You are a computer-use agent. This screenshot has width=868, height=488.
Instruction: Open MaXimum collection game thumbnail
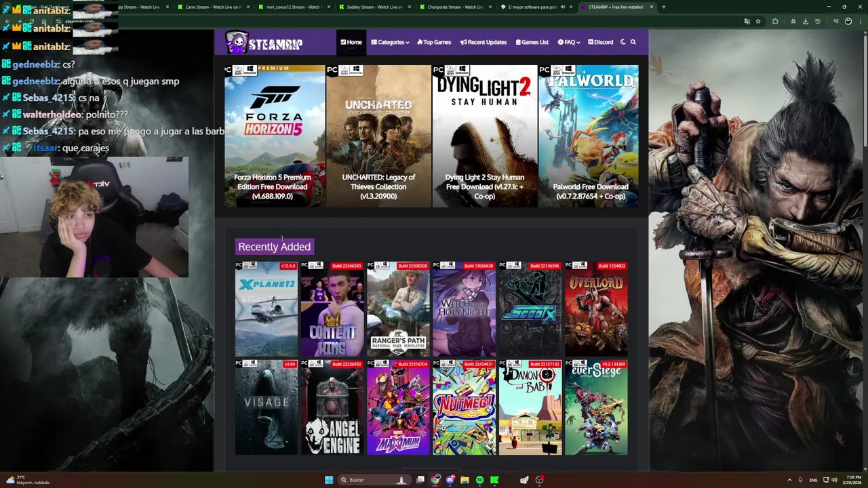click(x=398, y=407)
